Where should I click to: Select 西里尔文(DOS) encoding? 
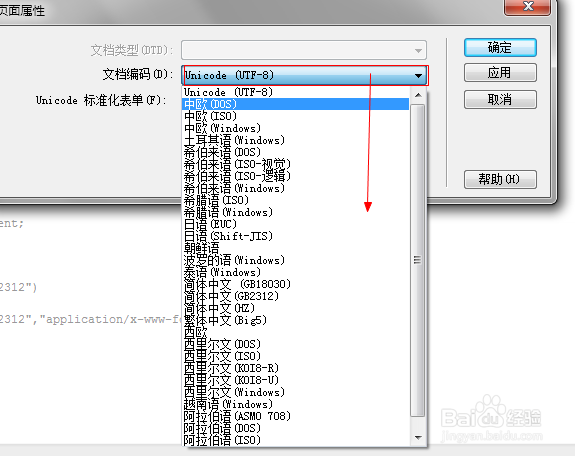click(296, 344)
